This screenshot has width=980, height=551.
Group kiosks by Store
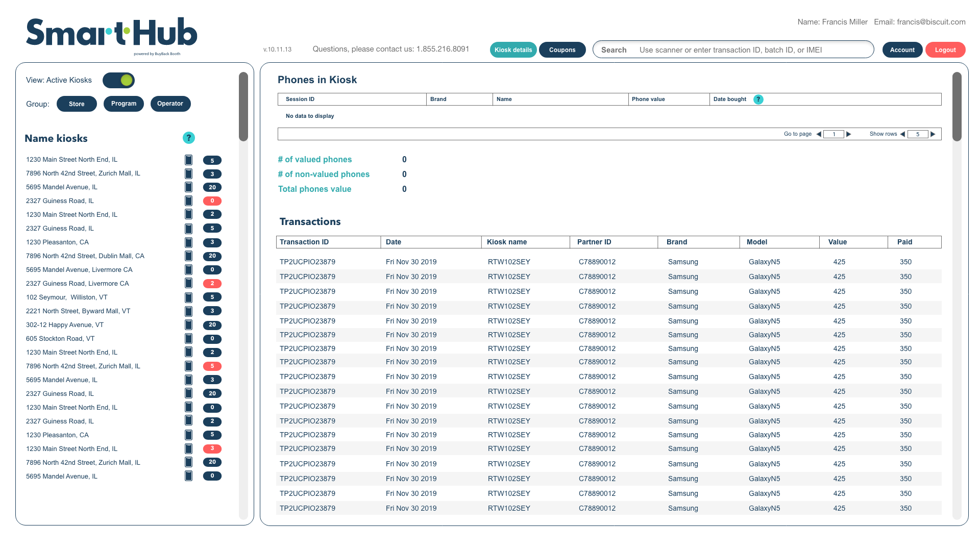pos(77,104)
